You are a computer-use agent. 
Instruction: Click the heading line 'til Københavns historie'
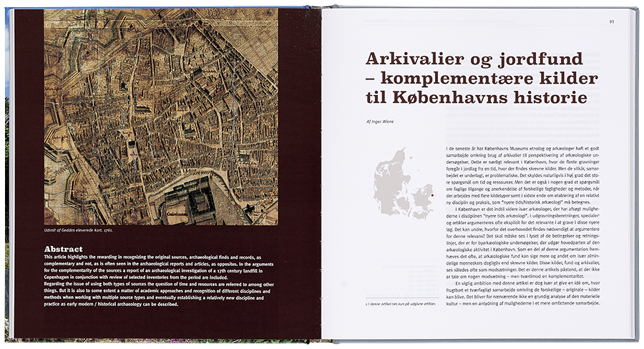click(476, 98)
